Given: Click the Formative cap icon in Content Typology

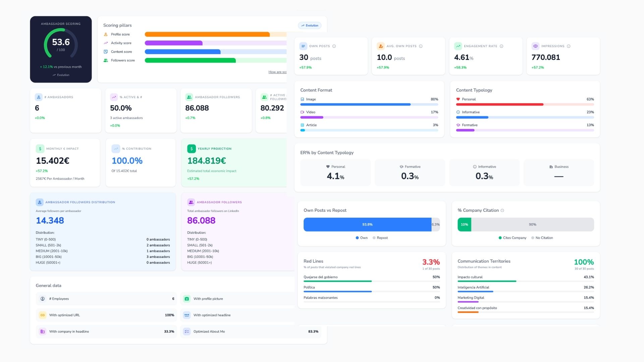Looking at the screenshot, I should (x=458, y=125).
